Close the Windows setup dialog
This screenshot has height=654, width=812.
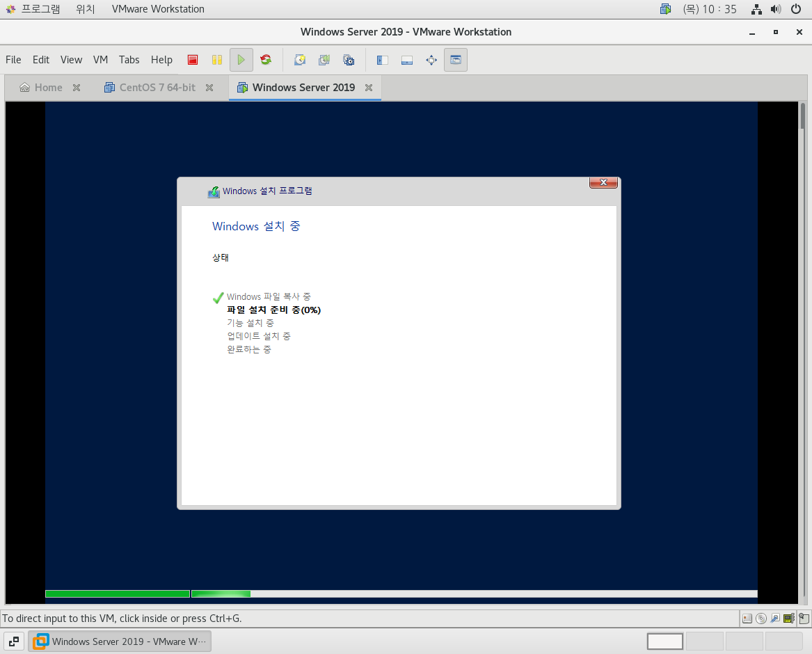603,182
